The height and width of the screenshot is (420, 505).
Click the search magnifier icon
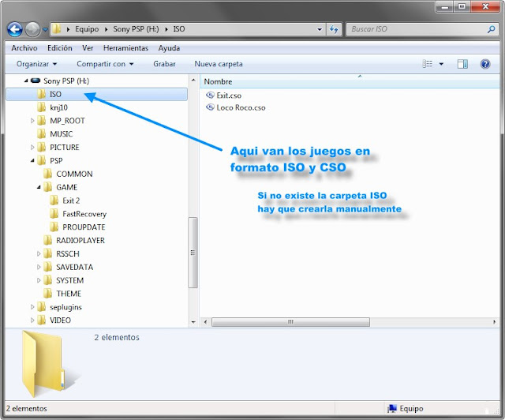point(491,29)
